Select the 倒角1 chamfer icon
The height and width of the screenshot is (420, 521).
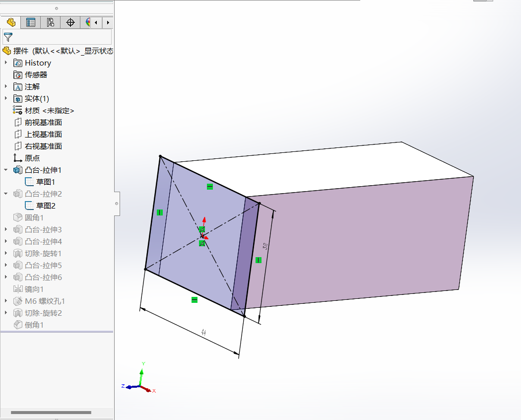(x=17, y=325)
